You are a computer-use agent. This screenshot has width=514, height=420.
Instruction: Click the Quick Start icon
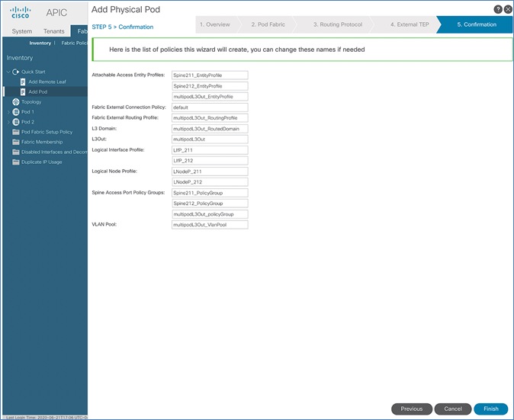[x=15, y=72]
